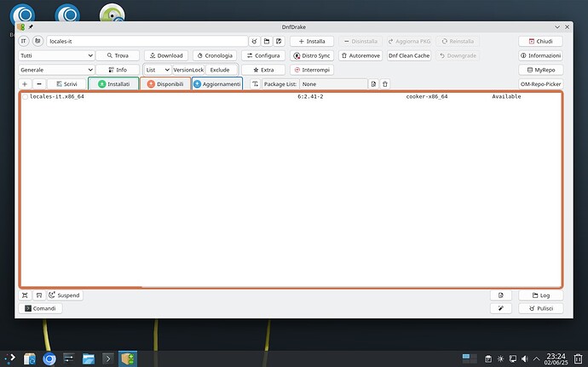Tick the locales-it.x86_64 package checkbox
588x367 pixels.
click(x=25, y=97)
